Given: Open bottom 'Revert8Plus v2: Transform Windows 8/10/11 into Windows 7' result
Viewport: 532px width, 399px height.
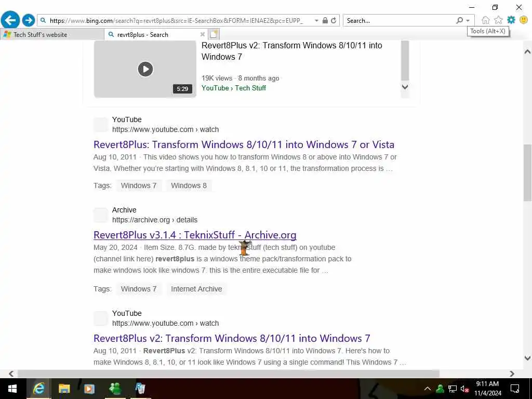Looking at the screenshot, I should click(x=232, y=338).
